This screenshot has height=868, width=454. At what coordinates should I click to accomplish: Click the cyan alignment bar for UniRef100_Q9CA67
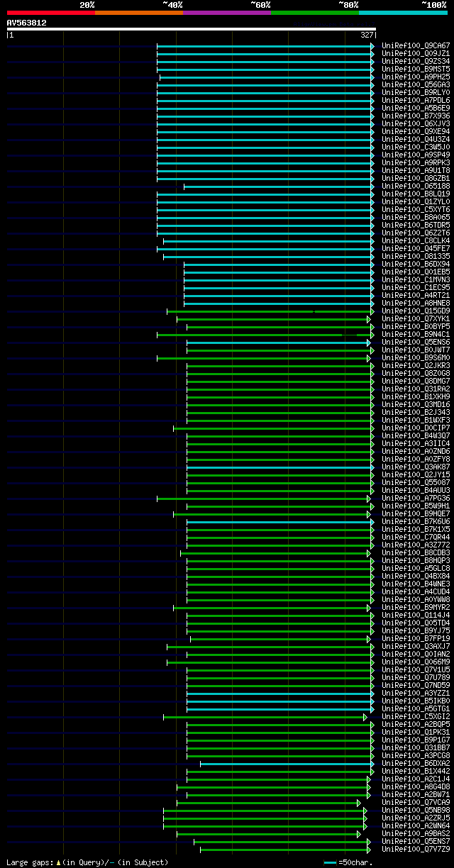pos(265,46)
